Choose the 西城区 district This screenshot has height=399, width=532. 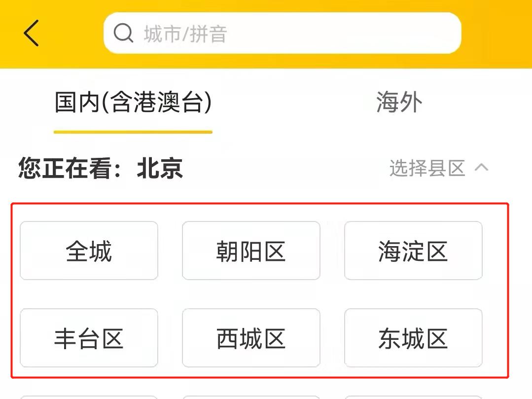(251, 338)
